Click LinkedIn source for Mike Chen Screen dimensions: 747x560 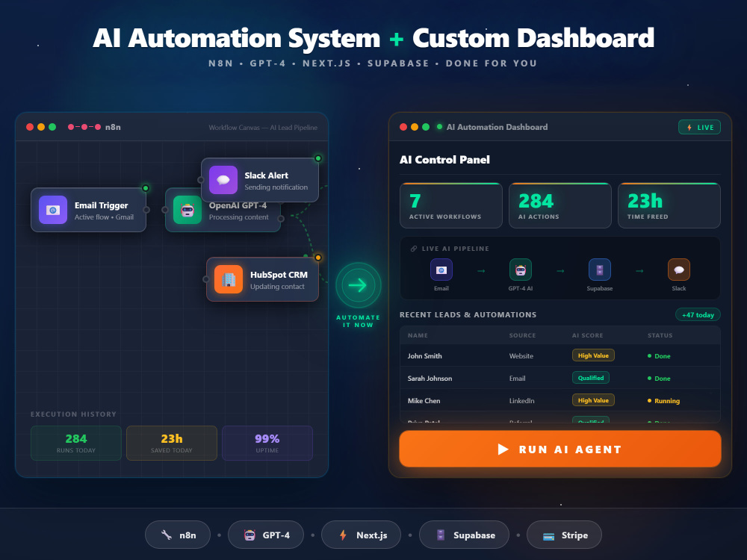click(521, 400)
